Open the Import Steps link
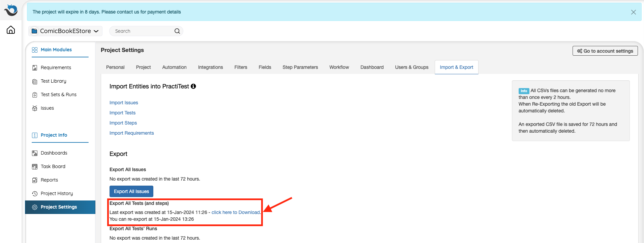Image resolution: width=644 pixels, height=243 pixels. tap(123, 123)
